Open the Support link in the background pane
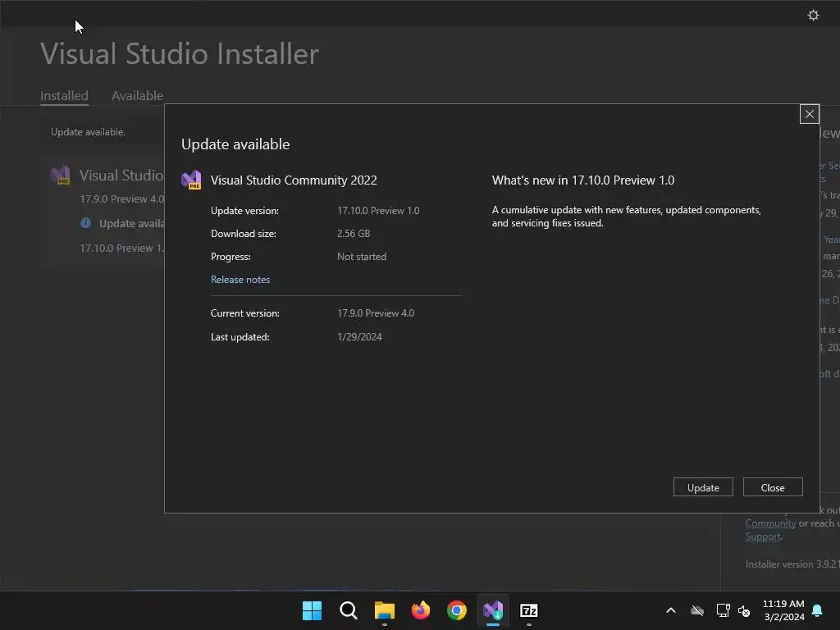Screen dimensions: 840x630 point(763,536)
